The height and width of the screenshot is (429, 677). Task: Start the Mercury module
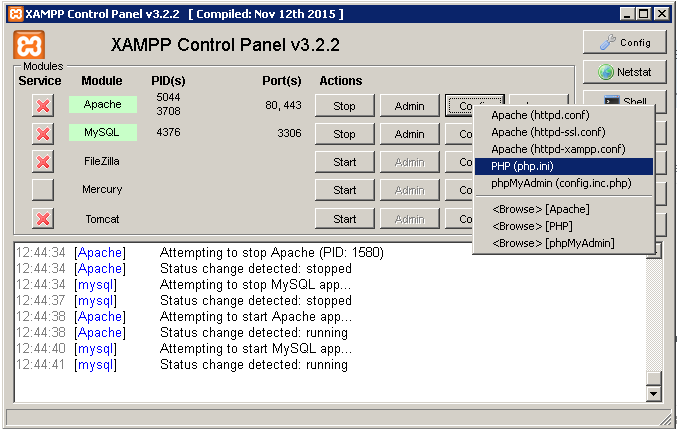click(x=344, y=190)
